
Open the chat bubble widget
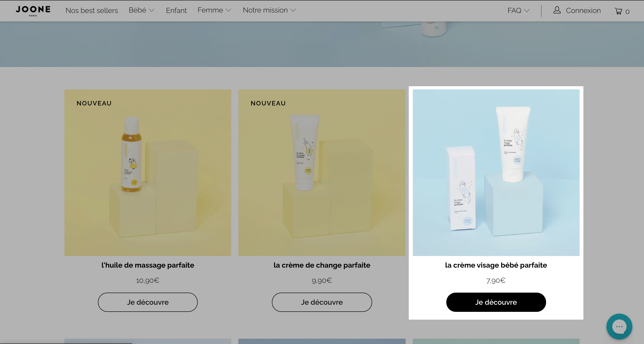point(619,327)
